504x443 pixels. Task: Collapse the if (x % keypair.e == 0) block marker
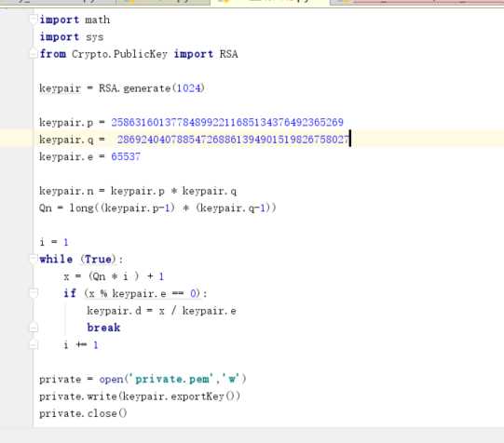pyautogui.click(x=34, y=293)
